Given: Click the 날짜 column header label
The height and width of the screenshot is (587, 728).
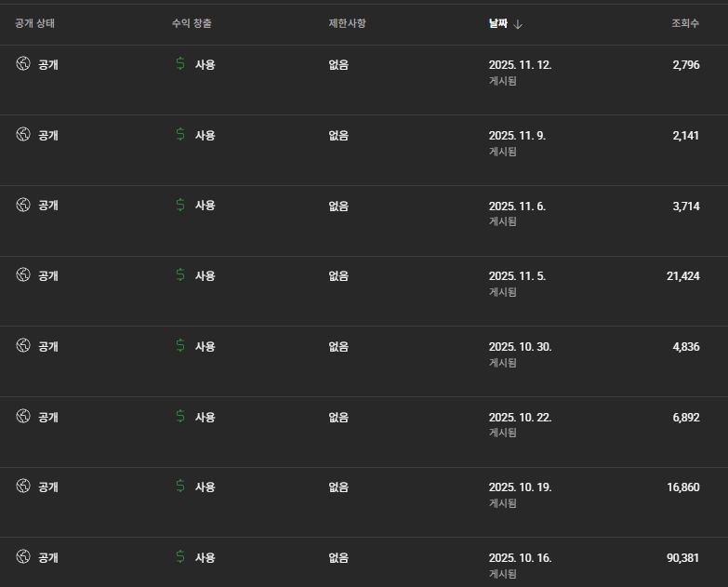Looking at the screenshot, I should point(498,23).
